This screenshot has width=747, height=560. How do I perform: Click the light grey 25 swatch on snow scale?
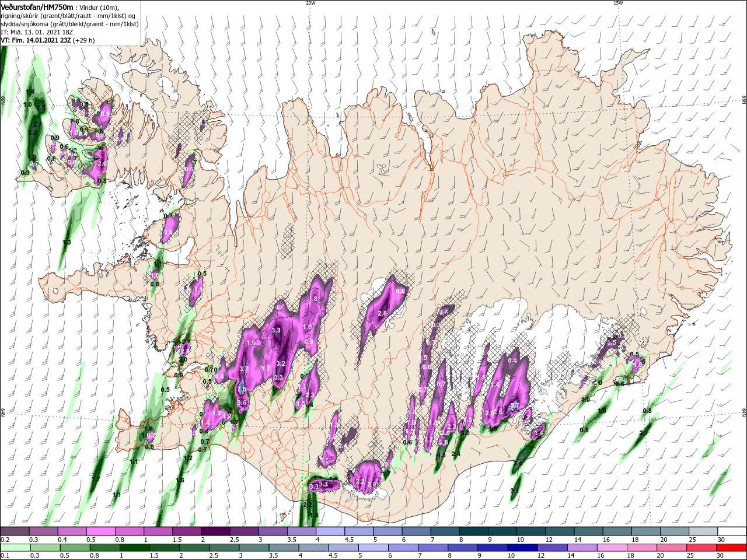(x=703, y=531)
